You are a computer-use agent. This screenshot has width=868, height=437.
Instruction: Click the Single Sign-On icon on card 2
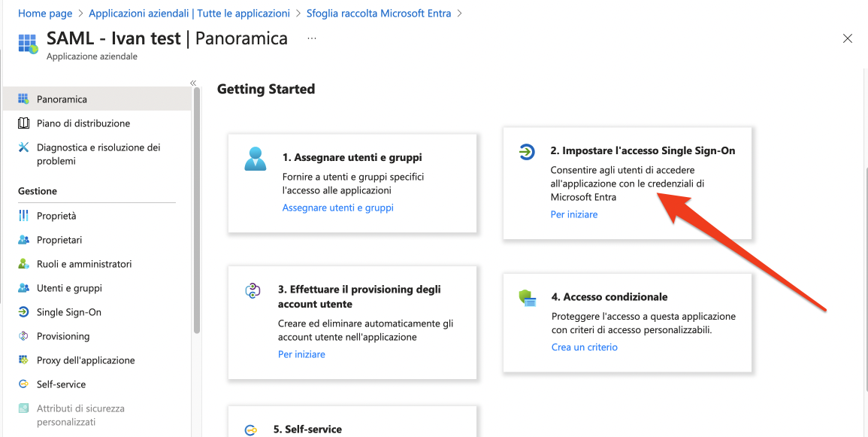527,152
